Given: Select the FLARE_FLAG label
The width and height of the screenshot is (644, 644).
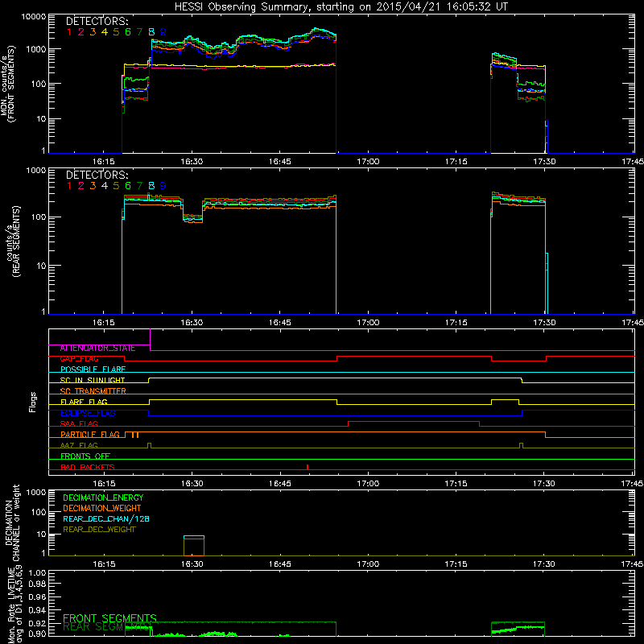Looking at the screenshot, I should (84, 402).
